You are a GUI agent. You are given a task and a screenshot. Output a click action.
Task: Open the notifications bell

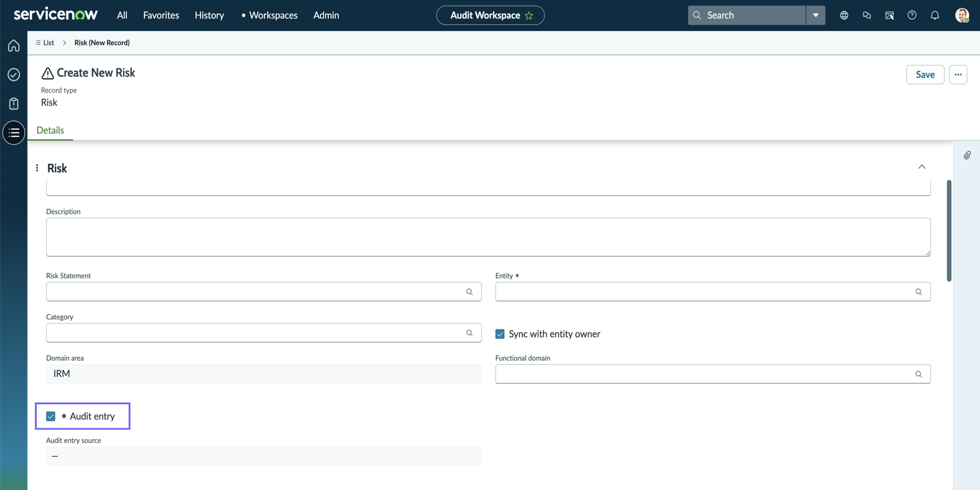coord(935,15)
